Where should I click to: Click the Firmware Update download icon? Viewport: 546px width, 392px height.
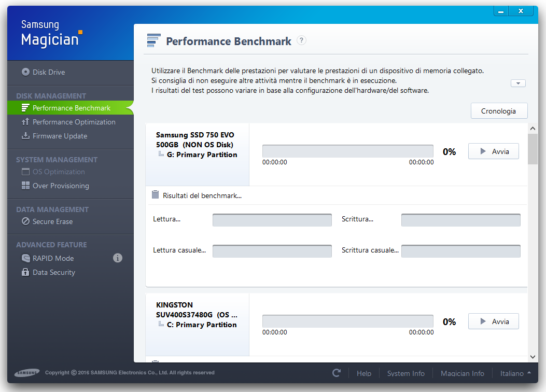click(25, 136)
